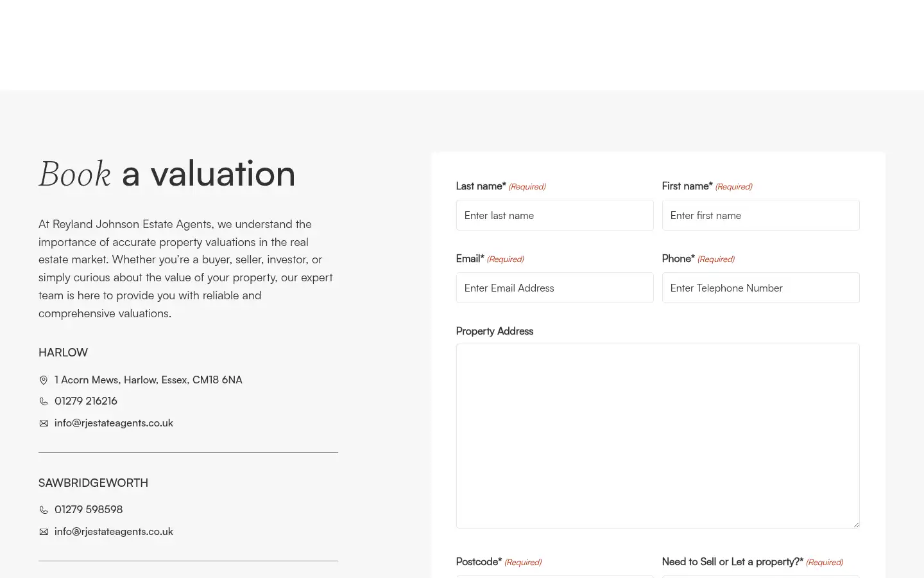Click the SAWBRIDGEWORTH office heading
This screenshot has width=924, height=578.
93,483
